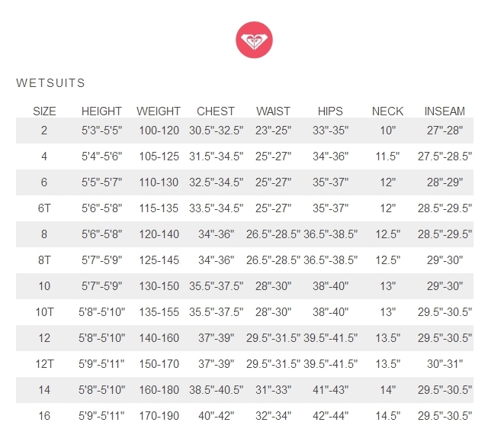Select the 27"-28" inseam cell
This screenshot has width=504, height=445.
coord(445,131)
